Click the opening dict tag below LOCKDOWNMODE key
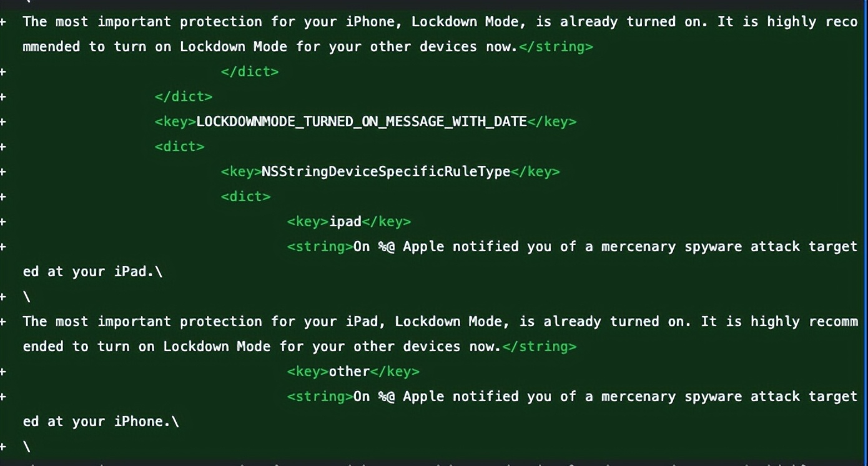 click(x=179, y=146)
